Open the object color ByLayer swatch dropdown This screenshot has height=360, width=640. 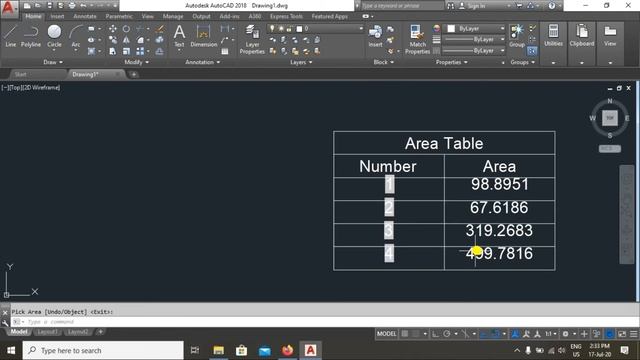[x=474, y=29]
